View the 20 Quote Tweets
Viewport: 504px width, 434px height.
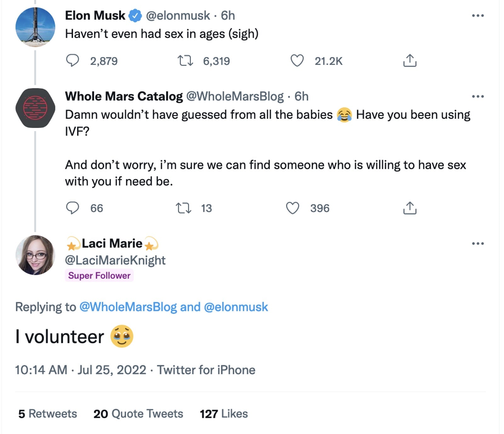coord(138,413)
